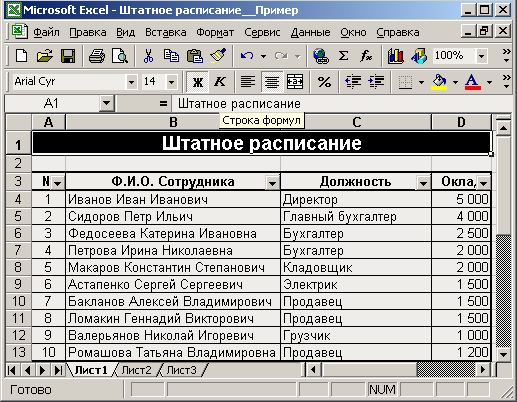Open autofilter dropdown for Ф.И.О. Сотрудника

[x=272, y=183]
